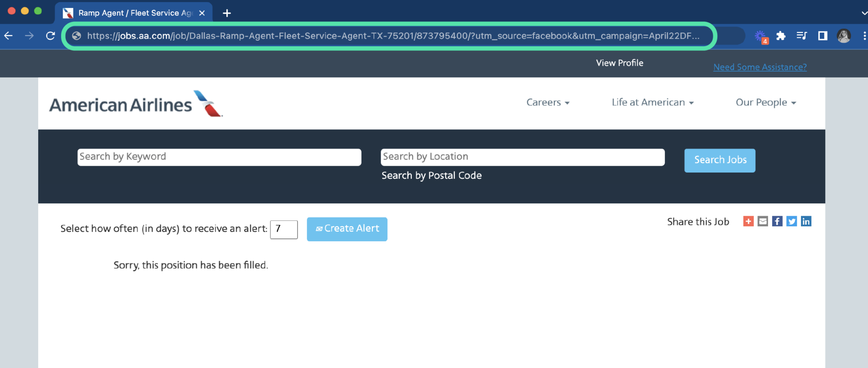This screenshot has width=868, height=368.
Task: Select the Ramp Agent browser tab
Action: tap(131, 13)
